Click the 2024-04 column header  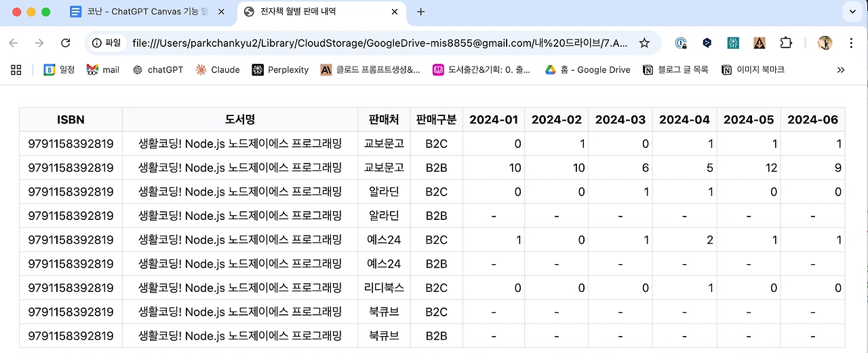[684, 119]
